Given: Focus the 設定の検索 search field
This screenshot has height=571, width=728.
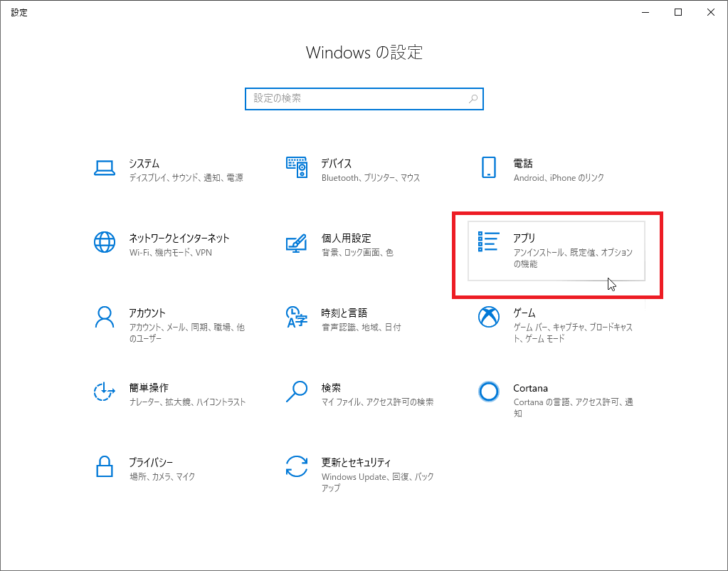Looking at the screenshot, I should (356, 99).
